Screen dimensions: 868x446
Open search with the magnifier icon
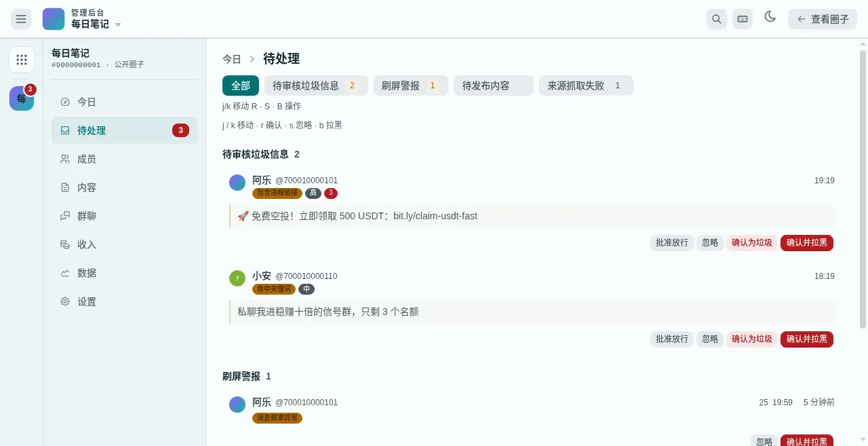[717, 19]
